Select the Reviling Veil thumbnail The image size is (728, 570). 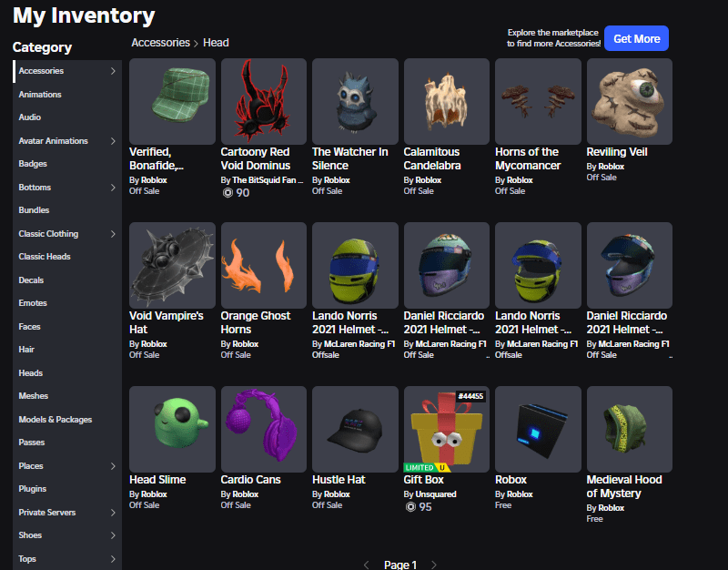coord(629,101)
